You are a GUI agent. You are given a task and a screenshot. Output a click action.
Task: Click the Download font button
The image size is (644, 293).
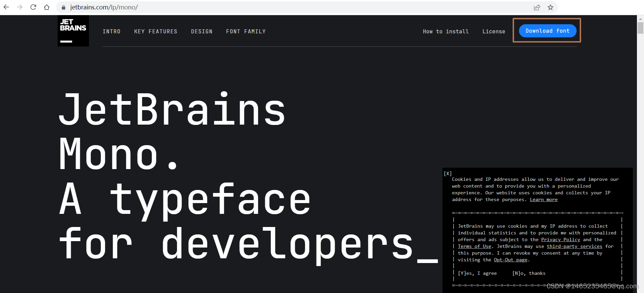coord(548,31)
